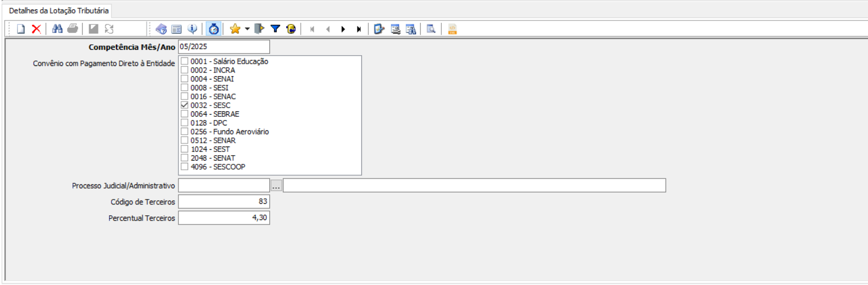The height and width of the screenshot is (285, 868).
Task: Check the 0002 - INCRA box
Action: (x=184, y=70)
